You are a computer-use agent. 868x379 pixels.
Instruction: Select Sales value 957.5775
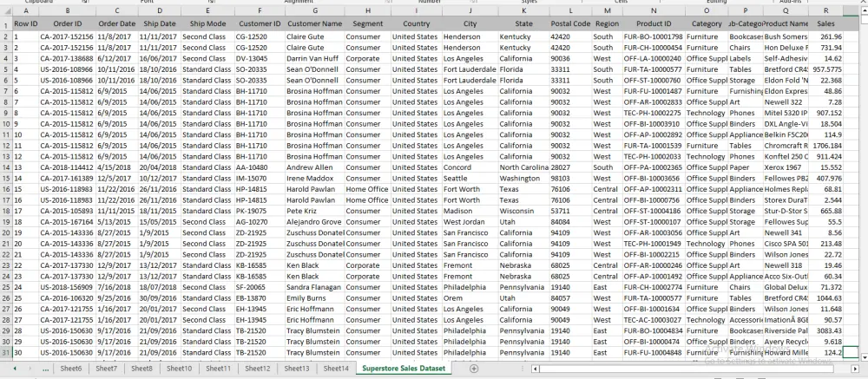click(826, 69)
